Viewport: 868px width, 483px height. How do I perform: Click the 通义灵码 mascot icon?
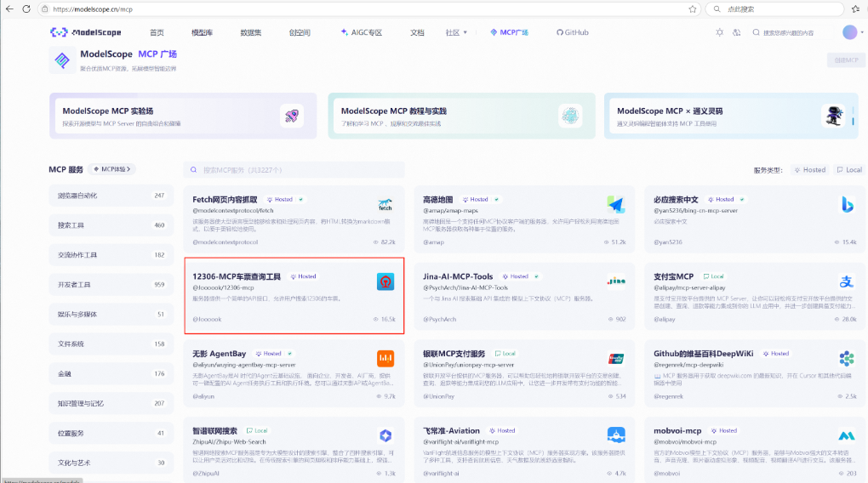[833, 116]
